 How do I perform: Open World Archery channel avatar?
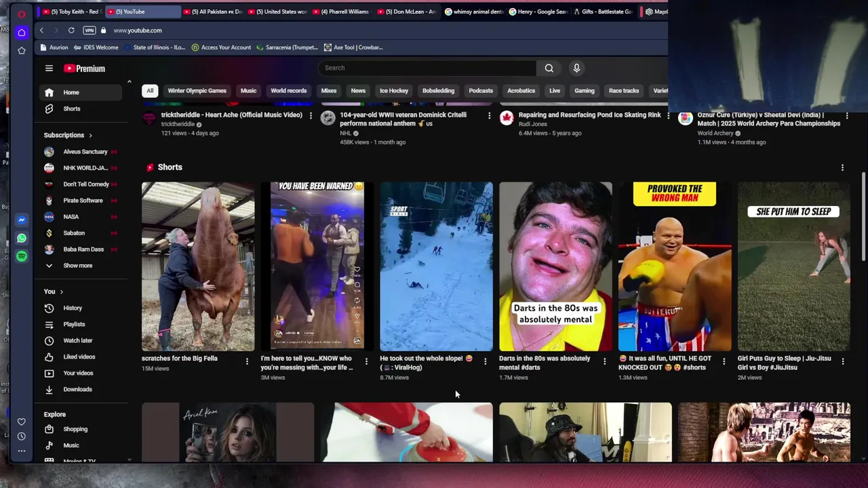[686, 119]
